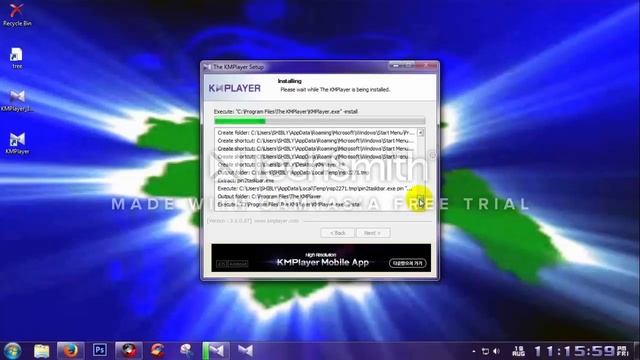Select the 'tree' shortcut on desktop
The width and height of the screenshot is (640, 360).
pos(17,58)
